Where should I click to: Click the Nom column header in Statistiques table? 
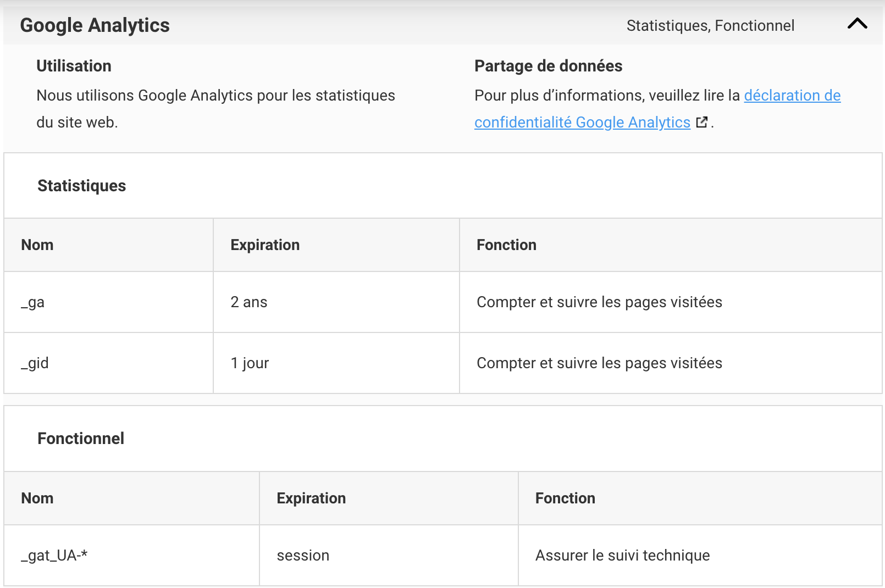(37, 245)
